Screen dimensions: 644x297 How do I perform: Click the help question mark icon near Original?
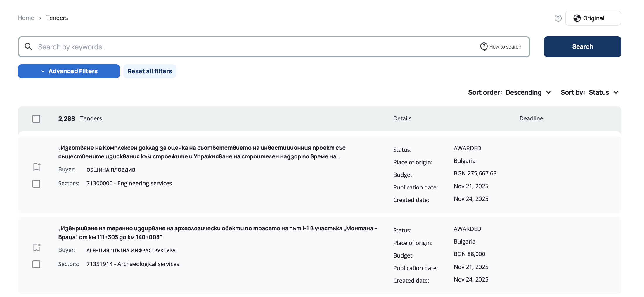coord(558,18)
